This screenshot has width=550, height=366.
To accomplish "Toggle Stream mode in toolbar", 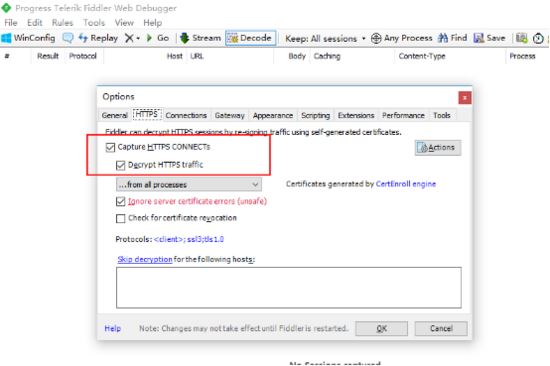I will [201, 38].
